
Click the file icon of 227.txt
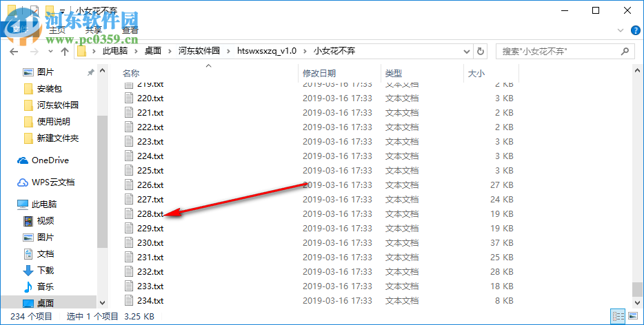click(129, 200)
